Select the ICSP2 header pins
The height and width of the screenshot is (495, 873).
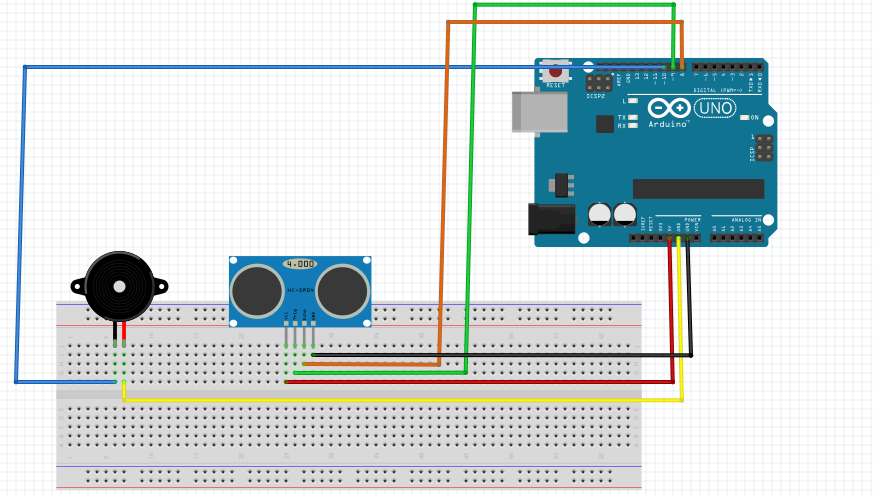[x=599, y=84]
